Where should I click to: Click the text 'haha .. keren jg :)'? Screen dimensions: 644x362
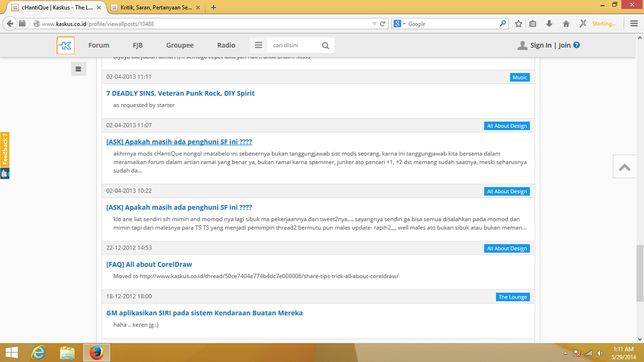(x=136, y=325)
